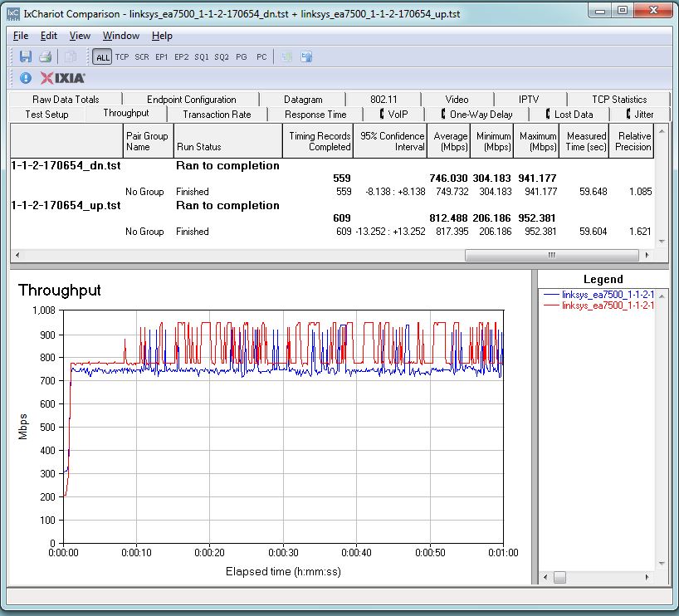679x616 pixels.
Task: Select the blue linksys_ea7500 legend entry
Action: pyautogui.click(x=598, y=295)
